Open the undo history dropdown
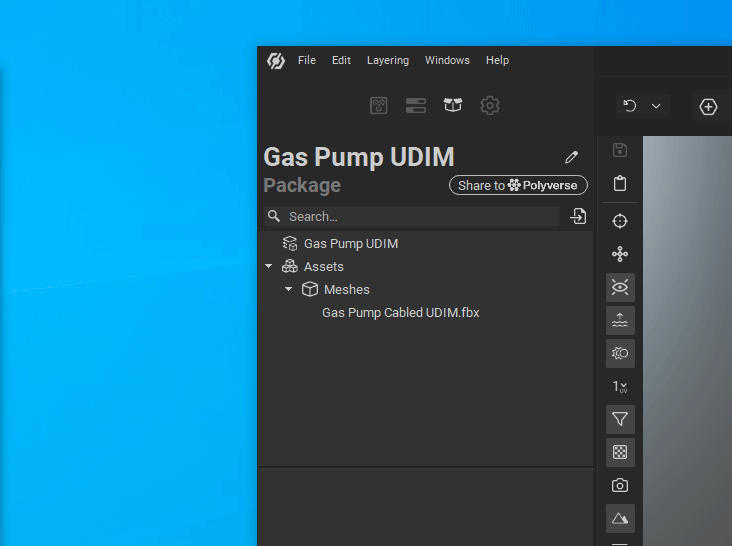The image size is (732, 546). coord(656,106)
